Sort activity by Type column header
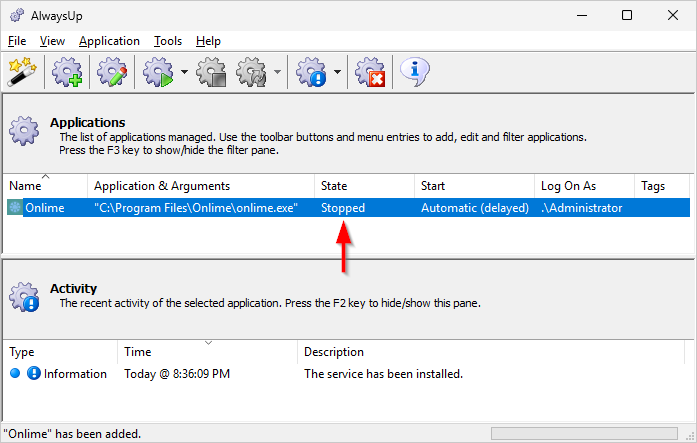Screen dimensions: 697x443 coord(60,352)
